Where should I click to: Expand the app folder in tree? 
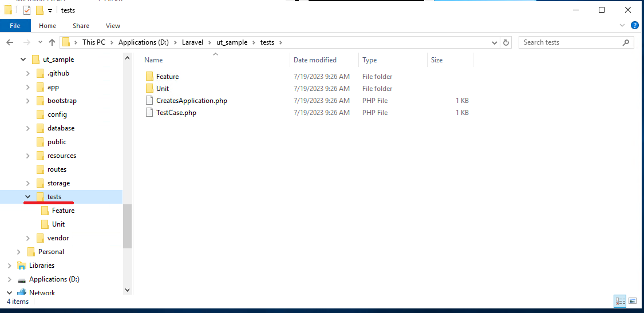(28, 87)
